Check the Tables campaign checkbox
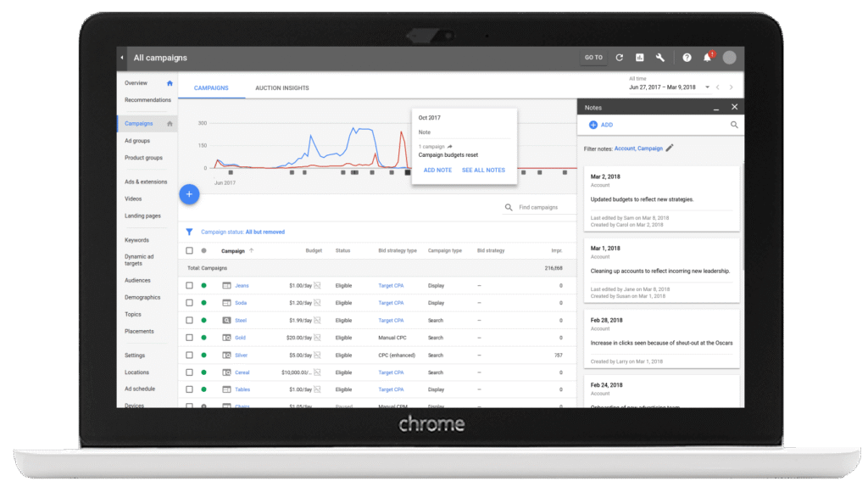Screen dimensions: 868x487 [x=189, y=389]
